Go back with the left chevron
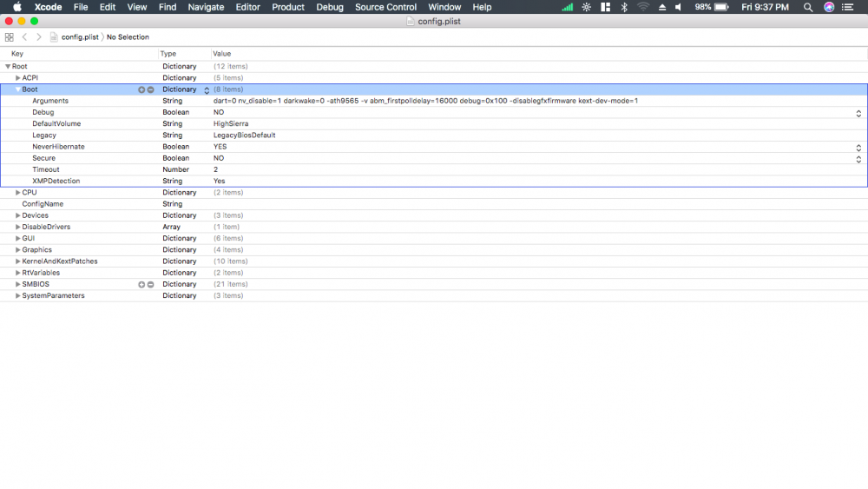This screenshot has width=868, height=489. coord(24,37)
